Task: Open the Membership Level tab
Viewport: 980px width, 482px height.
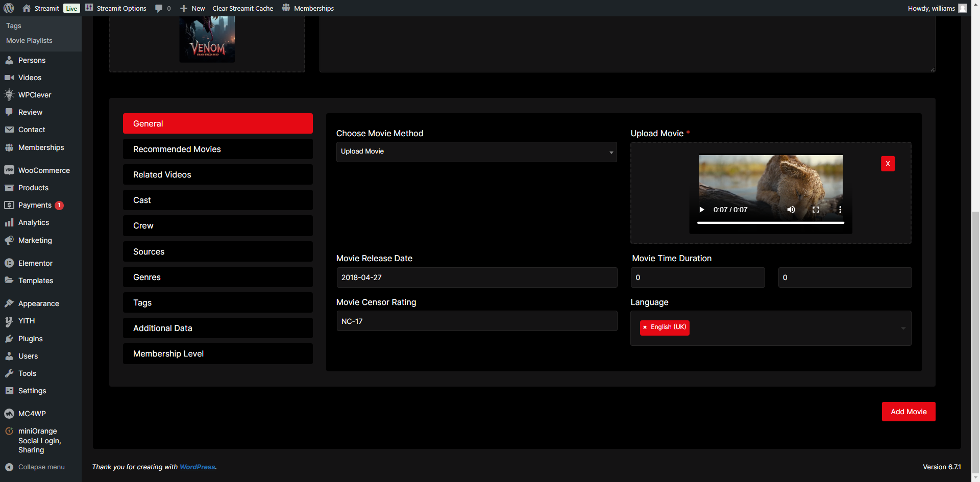Action: point(218,353)
